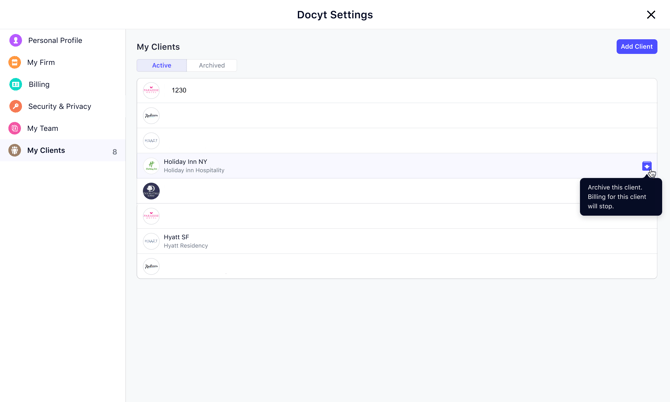670x402 pixels.
Task: Click the Personal Profile sidebar icon
Action: tap(15, 40)
